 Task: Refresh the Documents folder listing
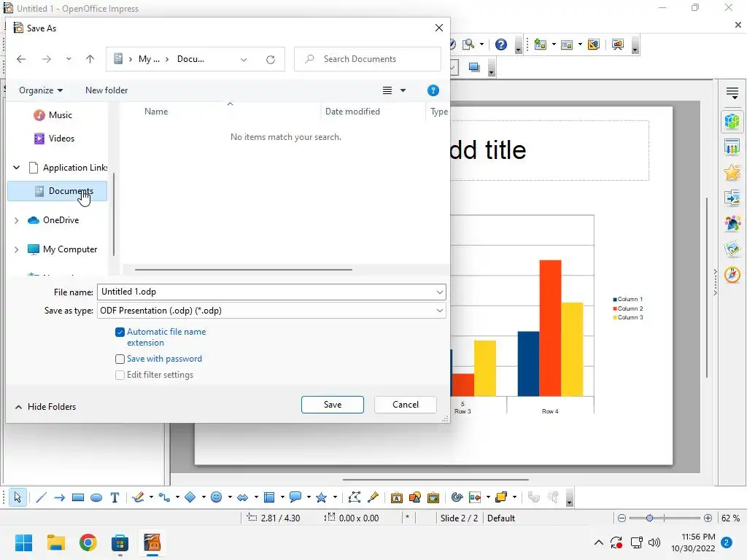[x=271, y=60]
